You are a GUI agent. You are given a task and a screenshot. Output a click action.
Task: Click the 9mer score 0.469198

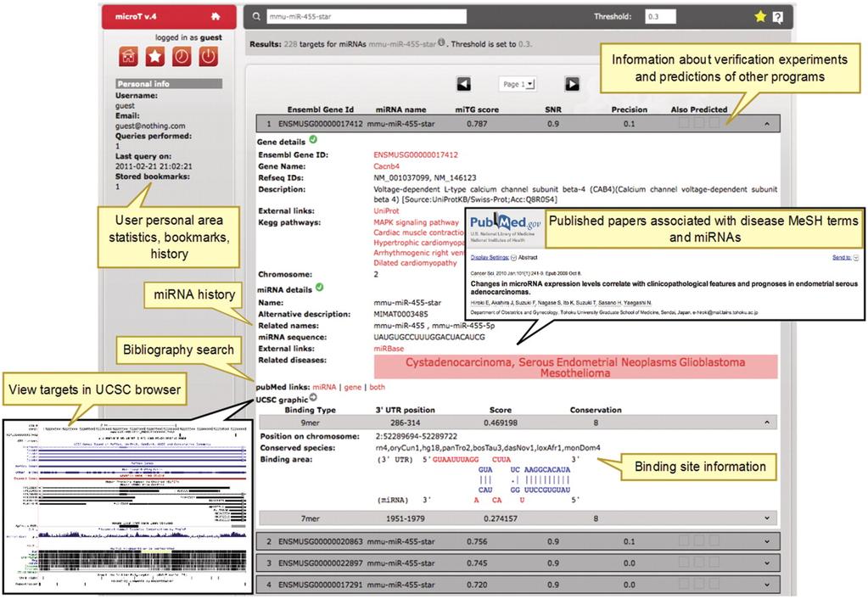pyautogui.click(x=501, y=423)
